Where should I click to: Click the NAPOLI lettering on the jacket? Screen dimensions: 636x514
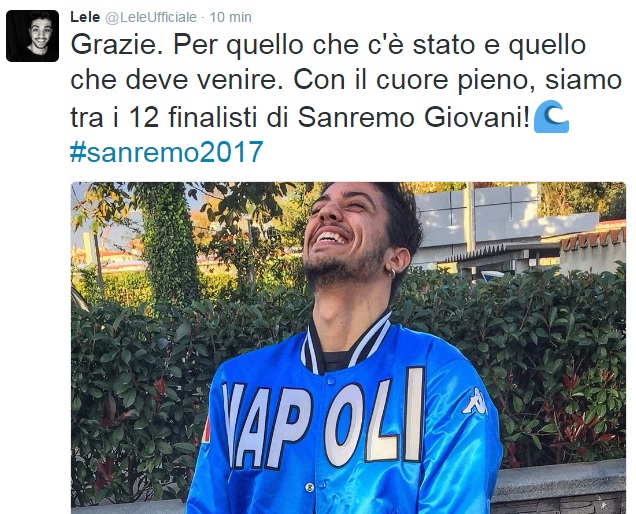324,421
